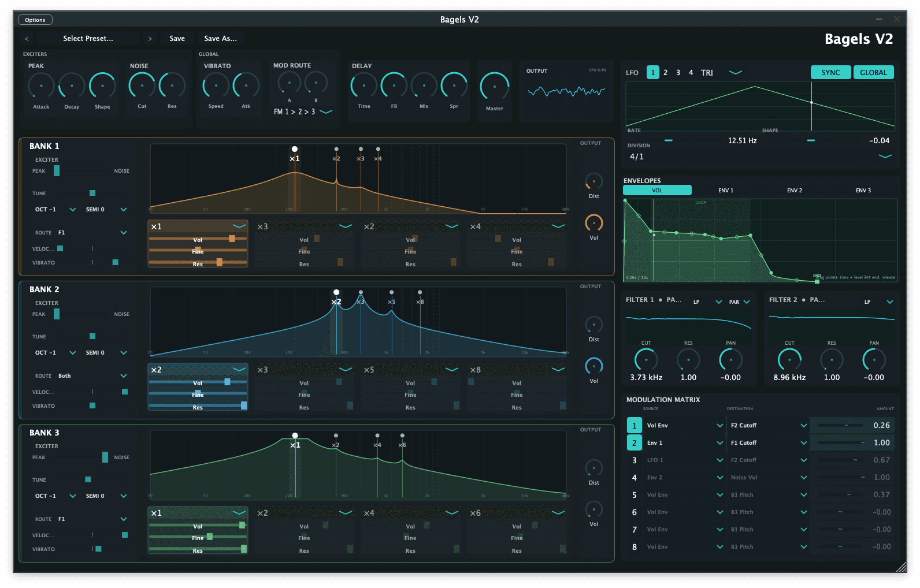Viewport: 920px width, 588px height.
Task: Toggle LFO GLOBAL button
Action: 873,72
